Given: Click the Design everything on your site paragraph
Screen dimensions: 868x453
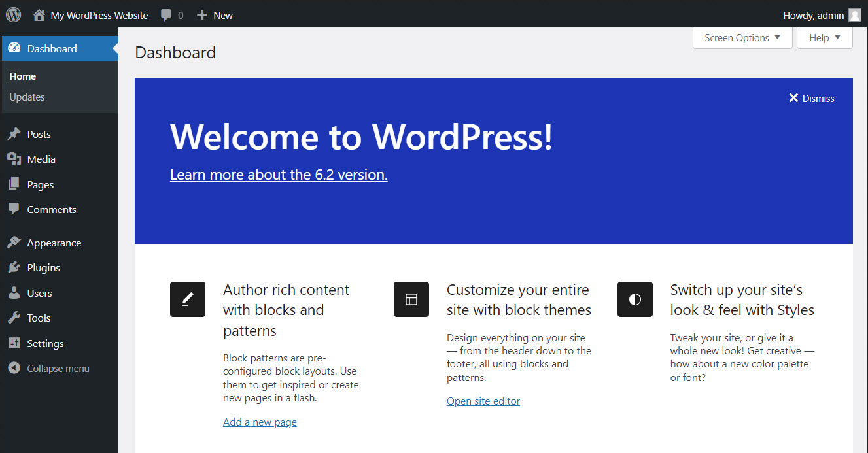Looking at the screenshot, I should (x=519, y=358).
